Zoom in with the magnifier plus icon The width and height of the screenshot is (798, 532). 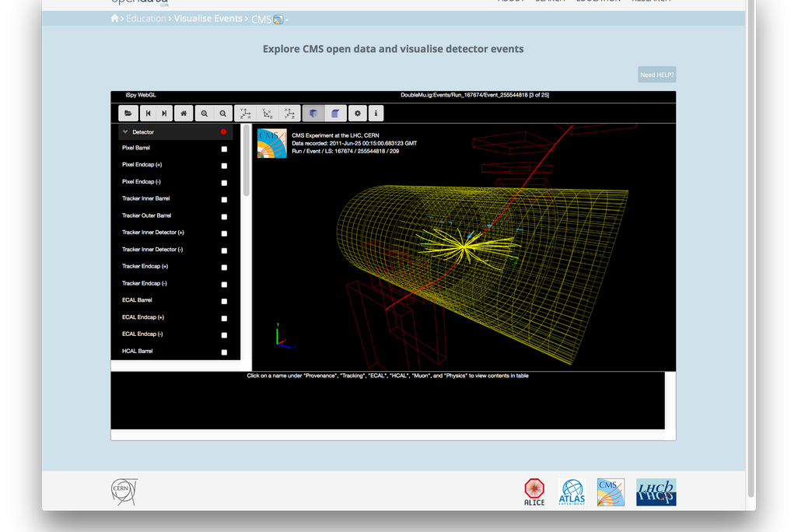click(x=204, y=114)
